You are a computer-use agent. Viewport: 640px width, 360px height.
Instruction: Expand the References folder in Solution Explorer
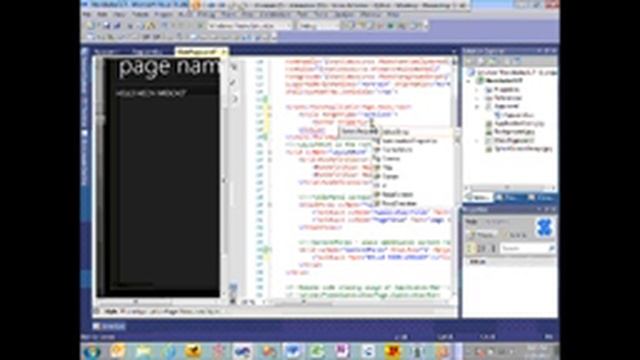(477, 98)
